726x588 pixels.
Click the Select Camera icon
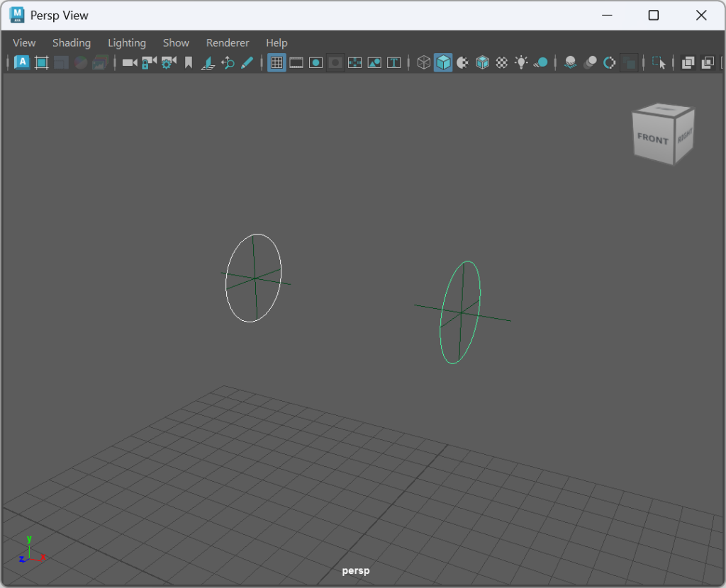[129, 63]
